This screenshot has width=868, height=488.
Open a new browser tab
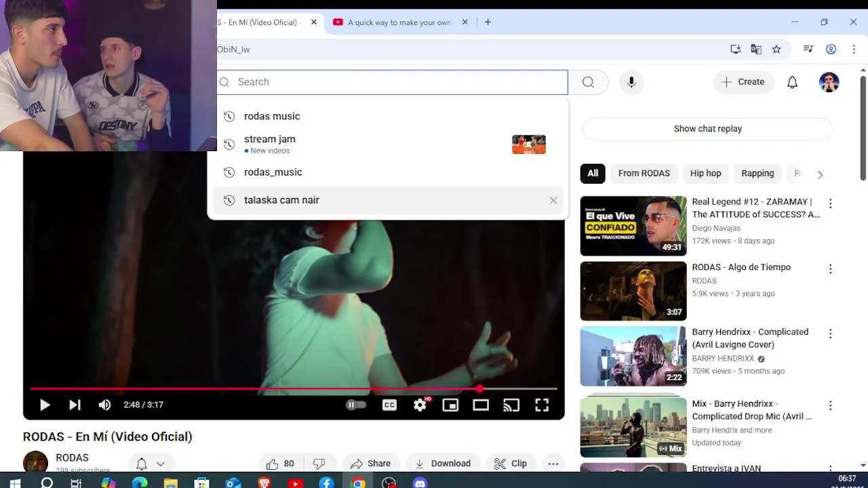488,22
